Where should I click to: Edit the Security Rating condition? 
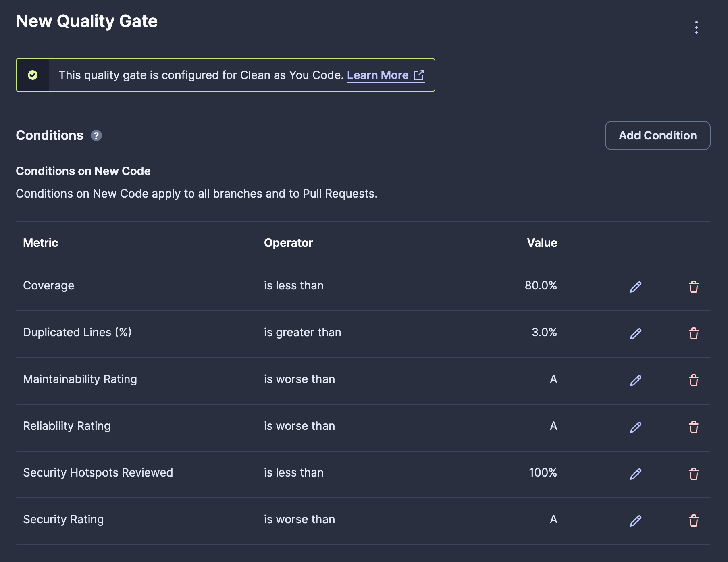pyautogui.click(x=635, y=521)
